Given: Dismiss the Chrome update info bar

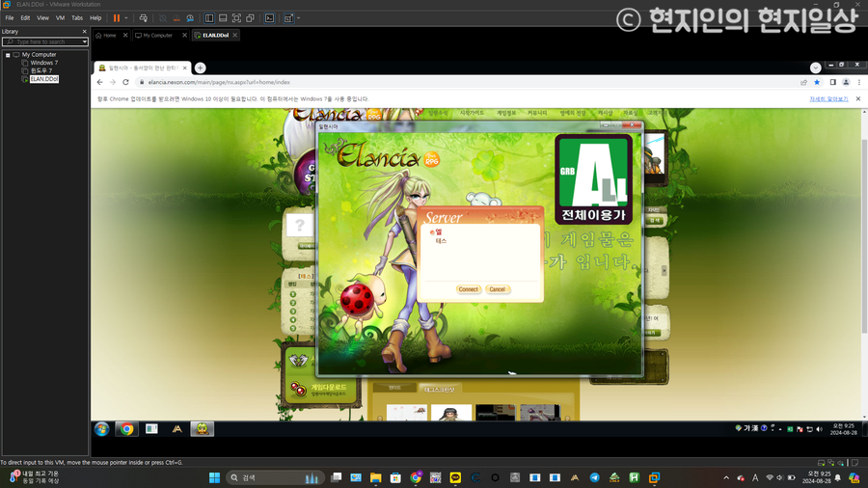Looking at the screenshot, I should (858, 99).
